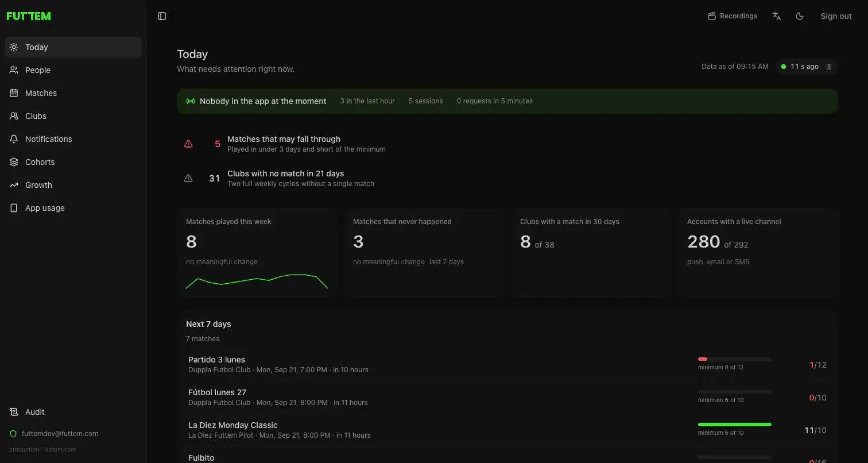Click the Clubs icon in sidebar
868x463 pixels.
(x=14, y=116)
